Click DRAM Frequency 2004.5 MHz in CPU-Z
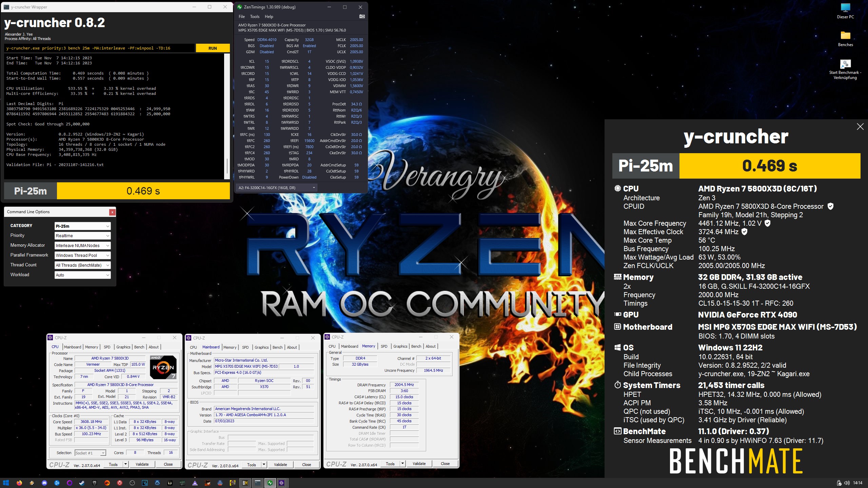 point(404,385)
